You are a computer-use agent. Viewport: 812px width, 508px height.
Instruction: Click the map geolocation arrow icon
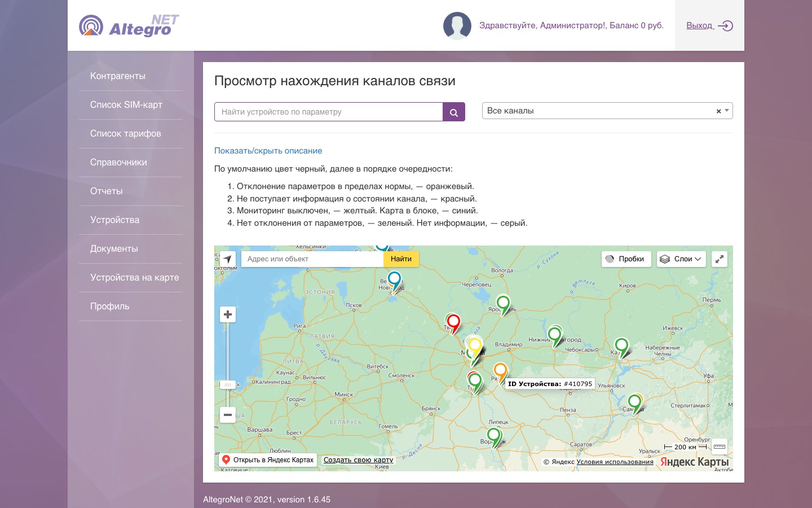(227, 259)
